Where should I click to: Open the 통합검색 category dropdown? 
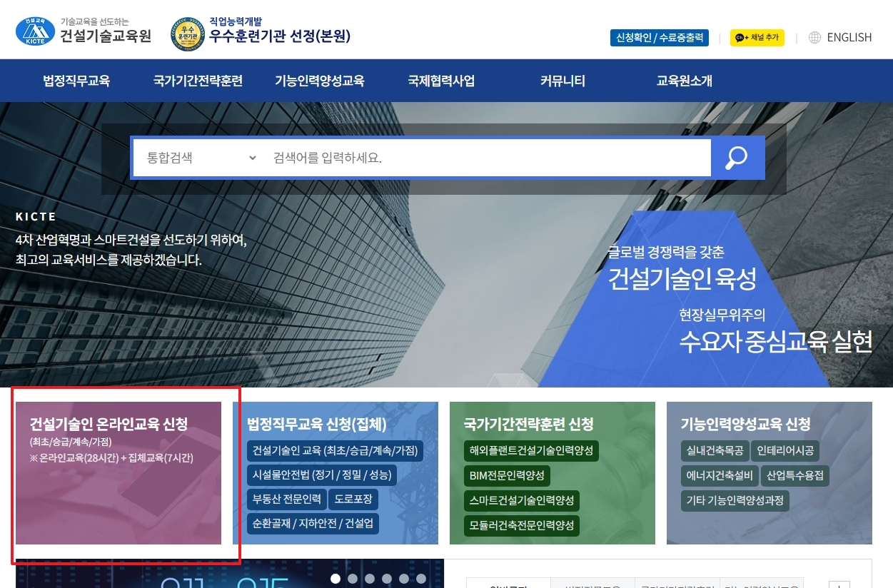201,158
